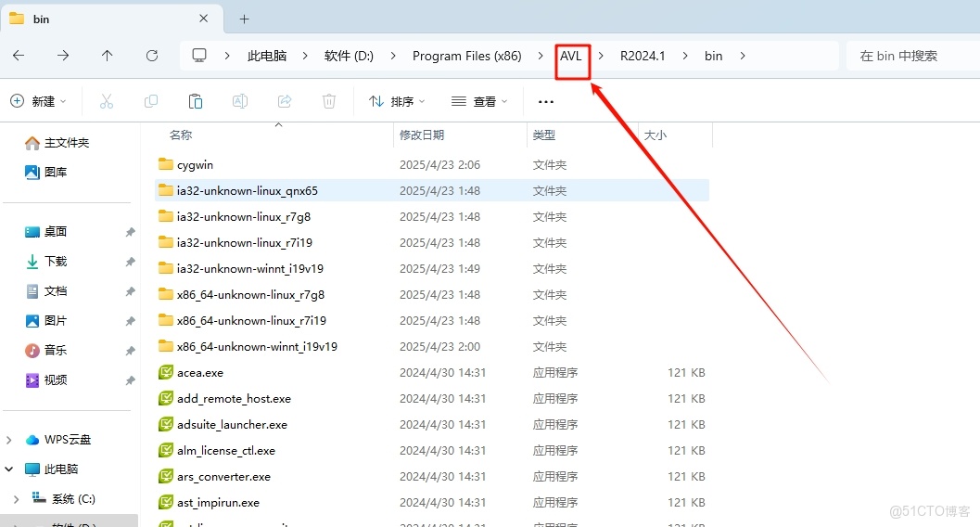Viewport: 980px width, 527px height.
Task: Refresh the bin folder view
Action: (x=152, y=56)
